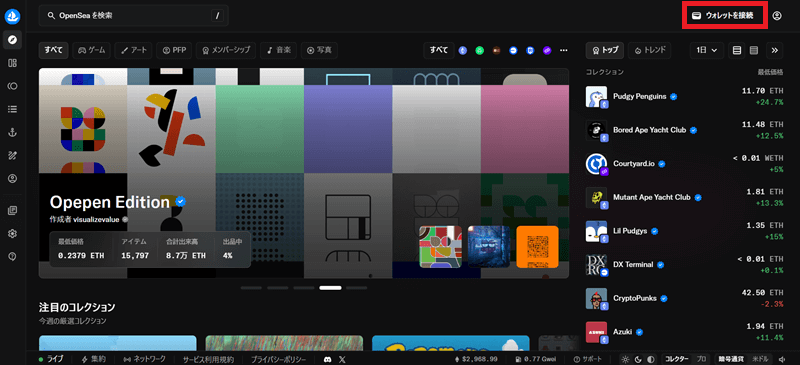The width and height of the screenshot is (800, 365).
Task: Select コレクター mode in footer
Action: pos(678,359)
